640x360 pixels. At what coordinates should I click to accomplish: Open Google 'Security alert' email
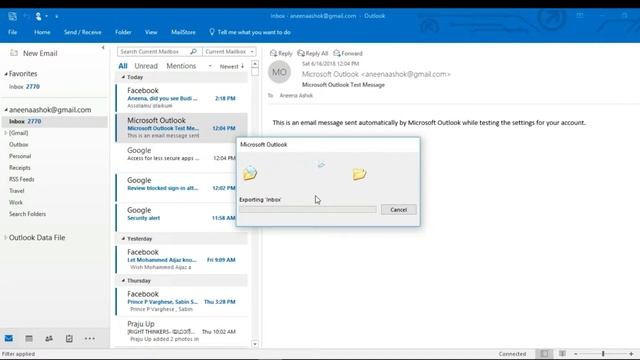[182, 218]
